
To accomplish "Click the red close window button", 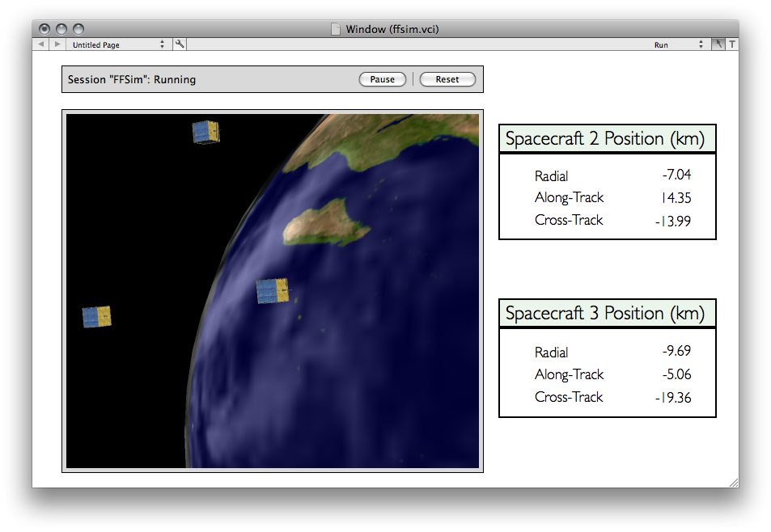I will click(44, 29).
